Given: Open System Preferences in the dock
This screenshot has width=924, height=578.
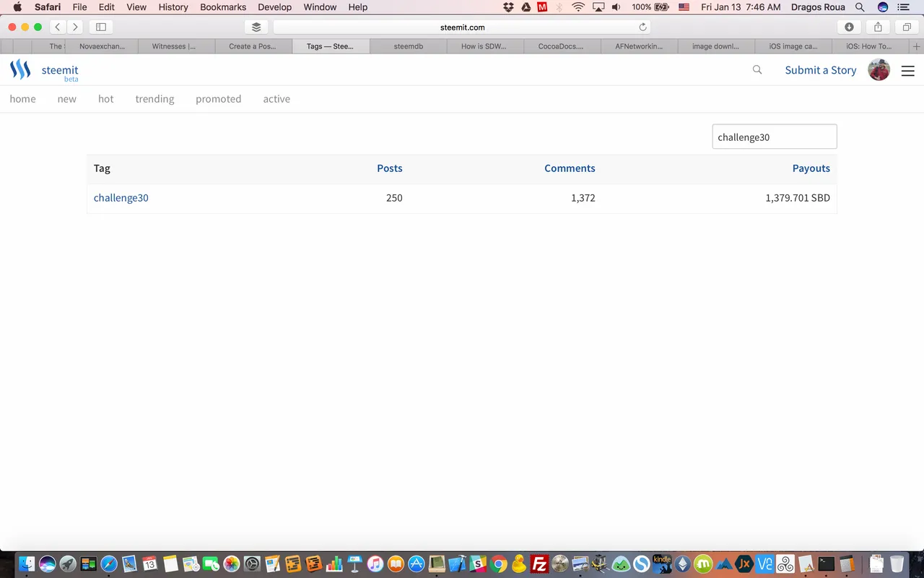Looking at the screenshot, I should click(x=252, y=563).
